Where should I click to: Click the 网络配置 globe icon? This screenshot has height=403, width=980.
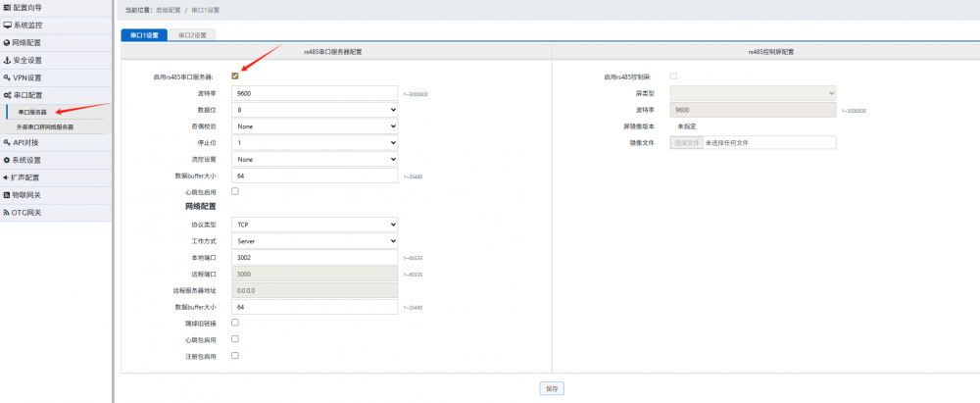coord(7,42)
